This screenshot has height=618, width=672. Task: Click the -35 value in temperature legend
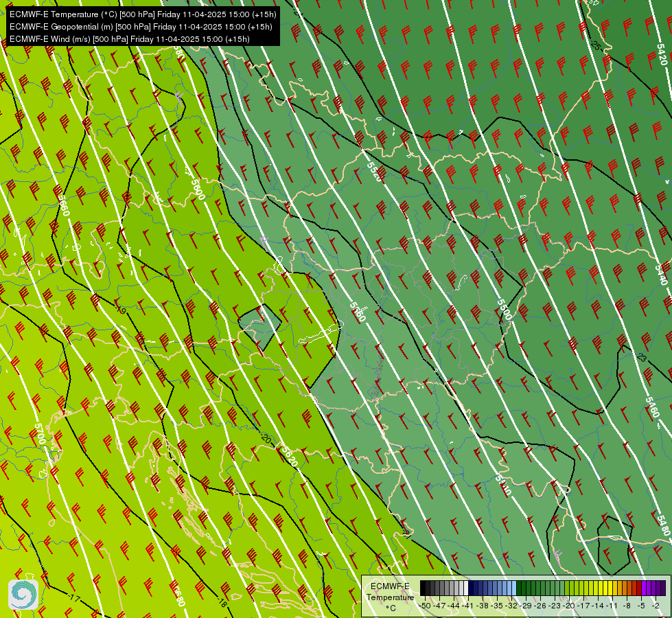pos(498,606)
